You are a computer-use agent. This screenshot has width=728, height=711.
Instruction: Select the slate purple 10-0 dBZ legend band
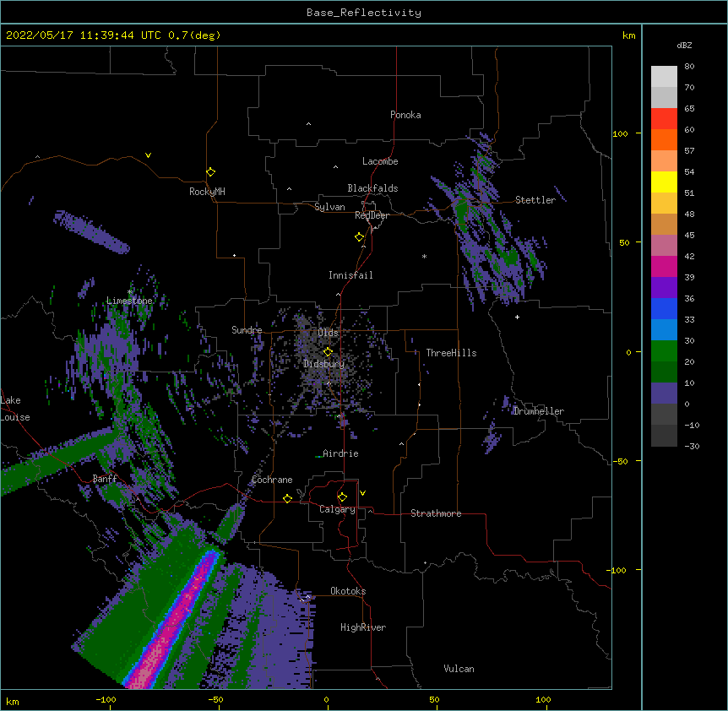coord(664,393)
